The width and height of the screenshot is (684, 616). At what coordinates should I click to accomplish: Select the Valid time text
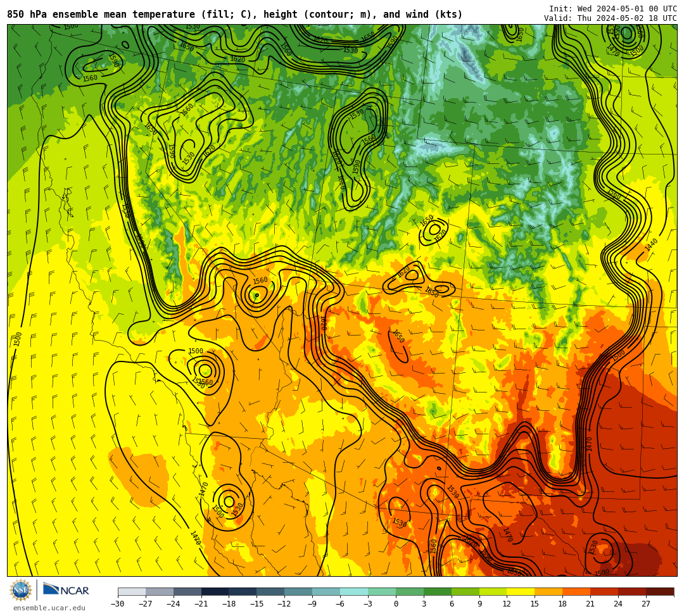tap(611, 18)
